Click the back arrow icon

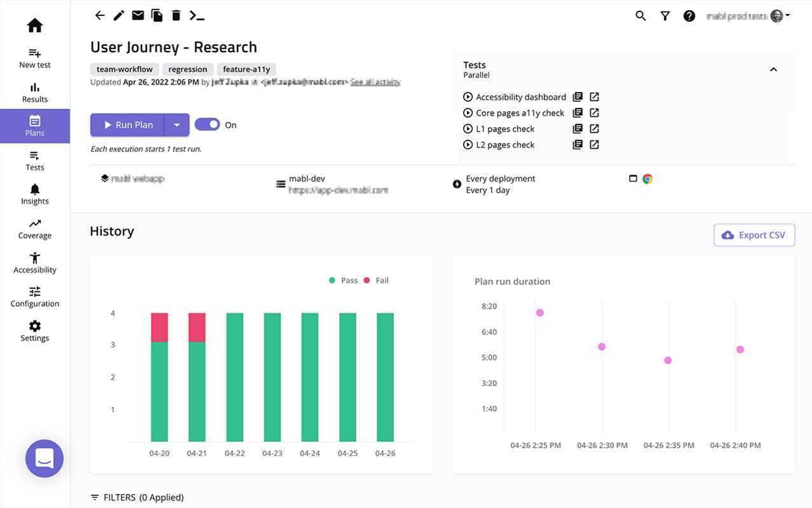pos(100,16)
